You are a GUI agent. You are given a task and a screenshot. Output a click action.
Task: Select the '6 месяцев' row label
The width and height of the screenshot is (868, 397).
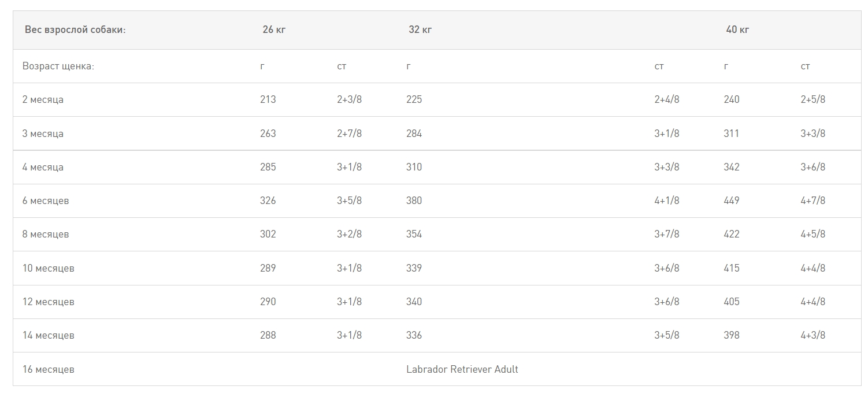[x=46, y=201]
